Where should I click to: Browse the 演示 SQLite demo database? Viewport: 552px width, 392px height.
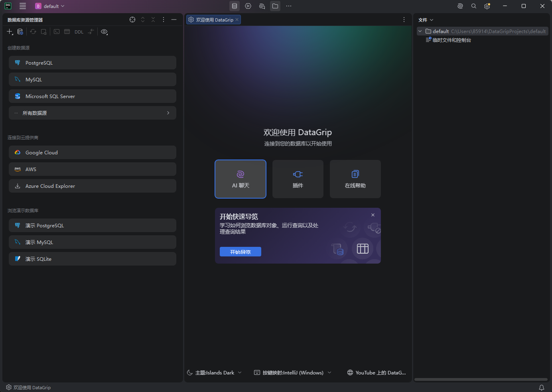93,259
